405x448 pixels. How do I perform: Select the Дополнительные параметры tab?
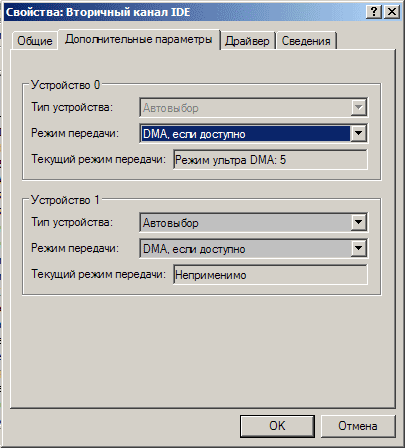coord(139,39)
